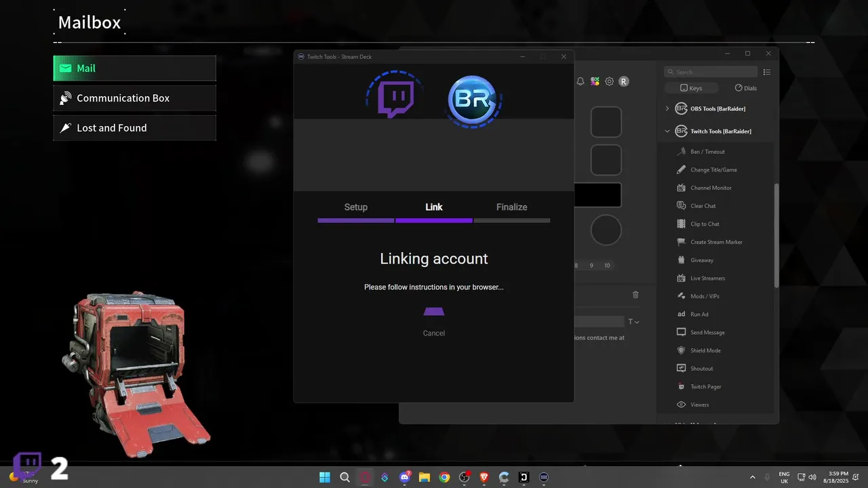Click the Shoutout icon
868x488 pixels.
click(x=682, y=369)
